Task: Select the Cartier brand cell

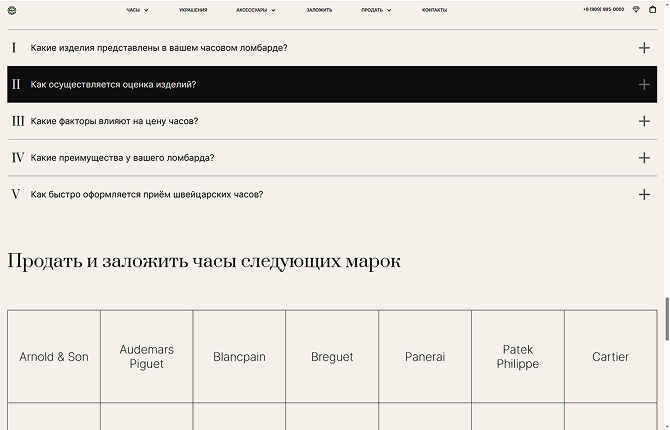Action: pyautogui.click(x=611, y=356)
